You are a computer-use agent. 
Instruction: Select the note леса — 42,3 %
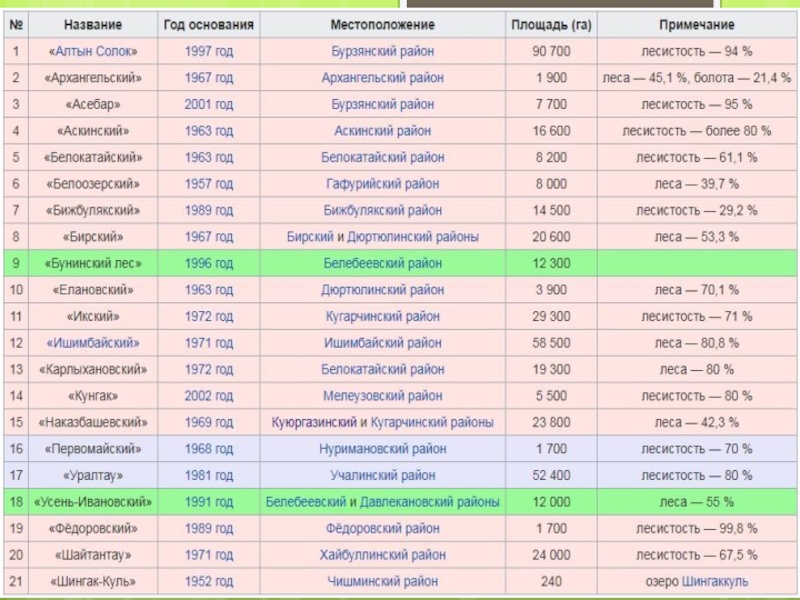point(696,422)
